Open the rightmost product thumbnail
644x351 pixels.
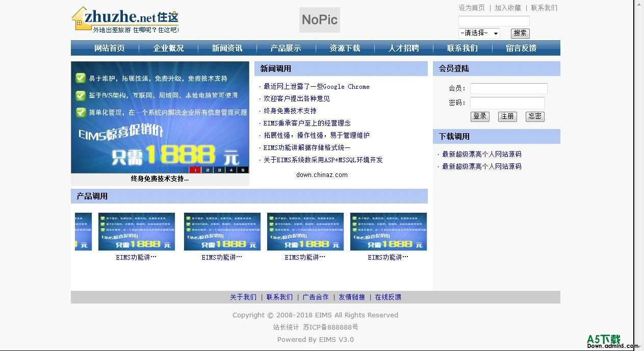pyautogui.click(x=388, y=231)
